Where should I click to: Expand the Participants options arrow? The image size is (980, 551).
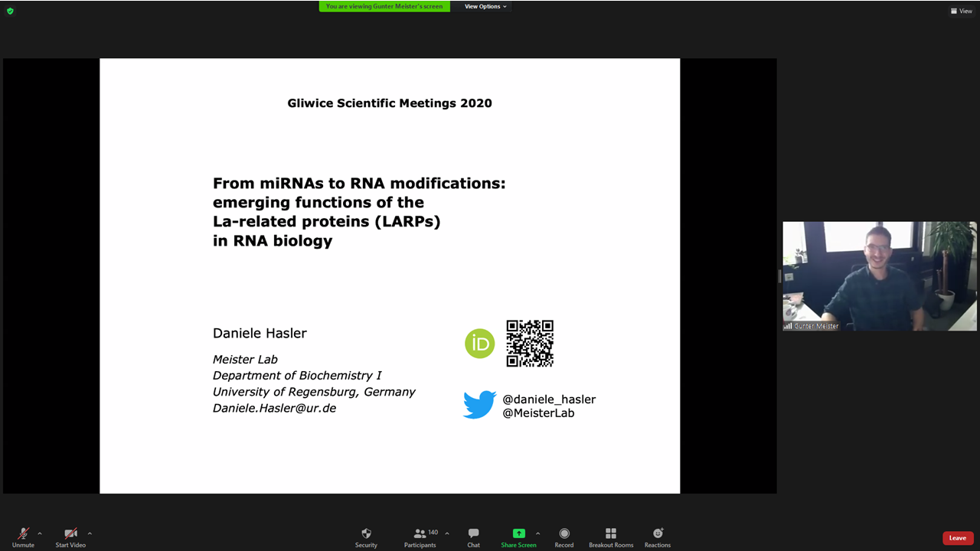pyautogui.click(x=447, y=533)
